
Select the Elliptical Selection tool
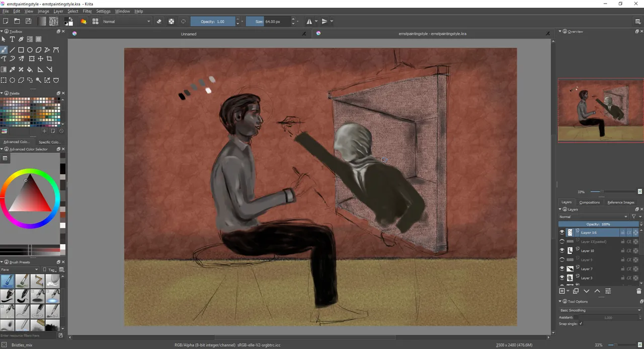[x=12, y=80]
